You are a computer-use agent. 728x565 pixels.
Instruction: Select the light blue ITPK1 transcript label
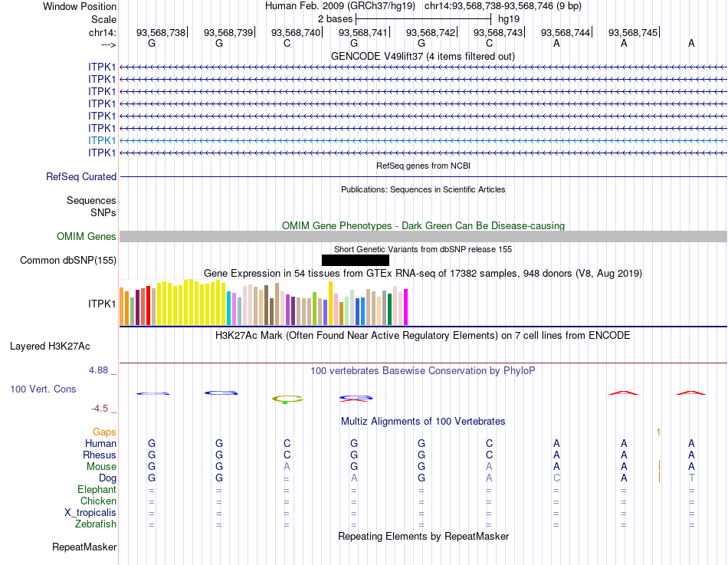[x=102, y=140]
